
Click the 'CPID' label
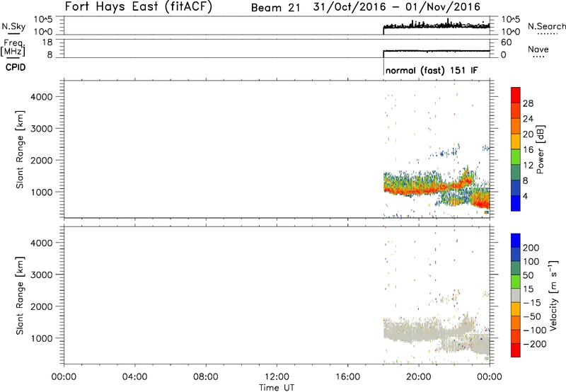tap(16, 67)
